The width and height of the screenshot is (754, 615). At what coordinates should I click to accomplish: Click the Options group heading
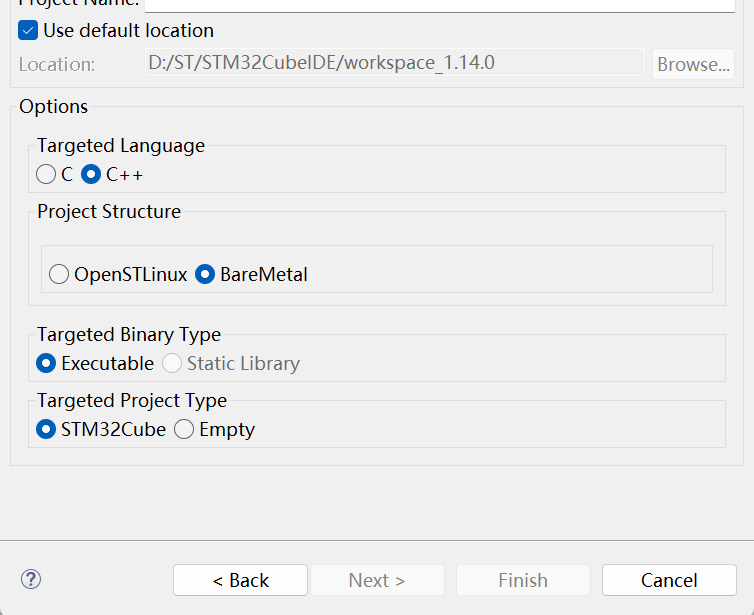pyautogui.click(x=54, y=106)
